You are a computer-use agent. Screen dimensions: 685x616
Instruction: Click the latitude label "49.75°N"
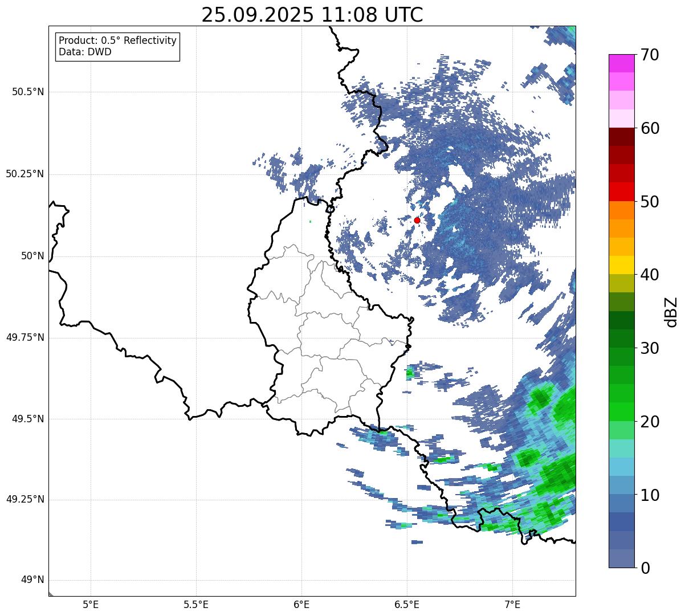[x=25, y=337]
